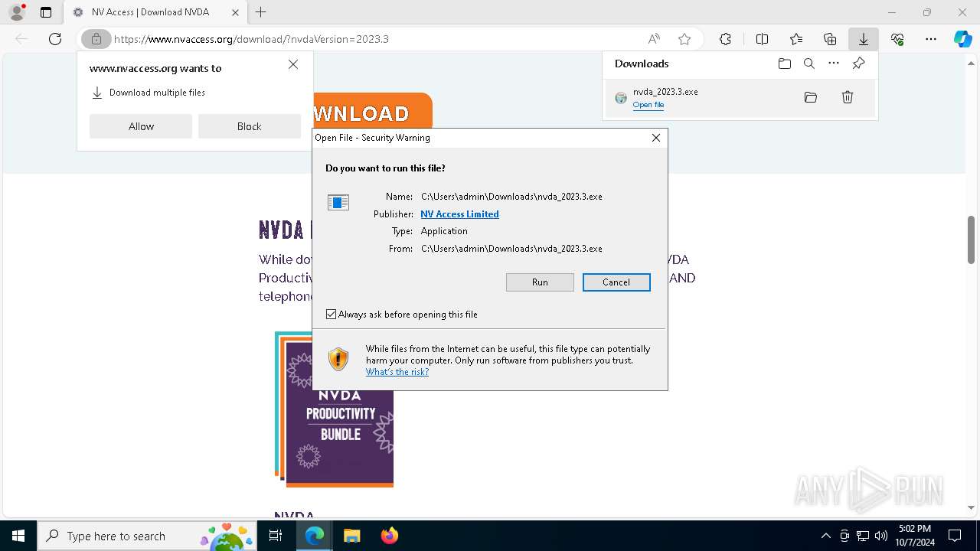Viewport: 980px width, 551px height.
Task: Cancel the Open File security warning
Action: coord(616,282)
